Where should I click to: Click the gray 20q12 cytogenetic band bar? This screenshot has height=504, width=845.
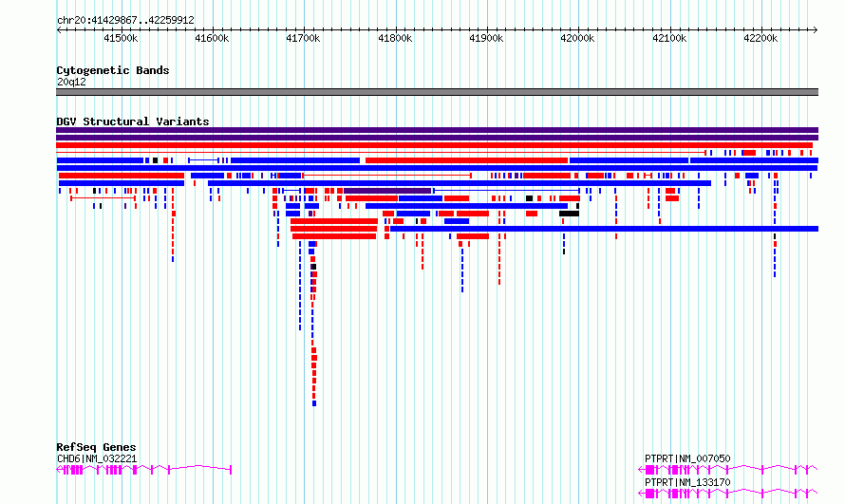437,92
